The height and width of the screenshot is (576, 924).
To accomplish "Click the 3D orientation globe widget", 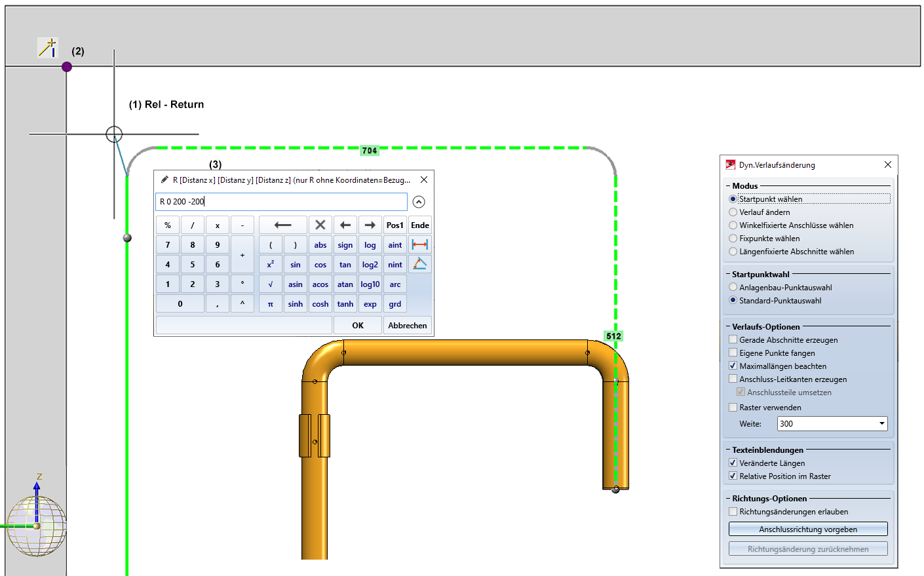I will click(x=37, y=526).
